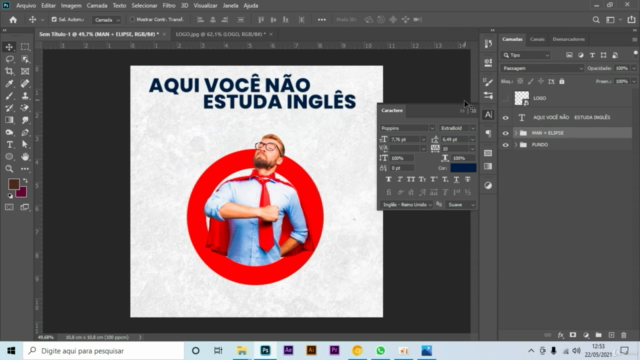
Task: Select the Horizontal Type tool
Action: coord(9,144)
